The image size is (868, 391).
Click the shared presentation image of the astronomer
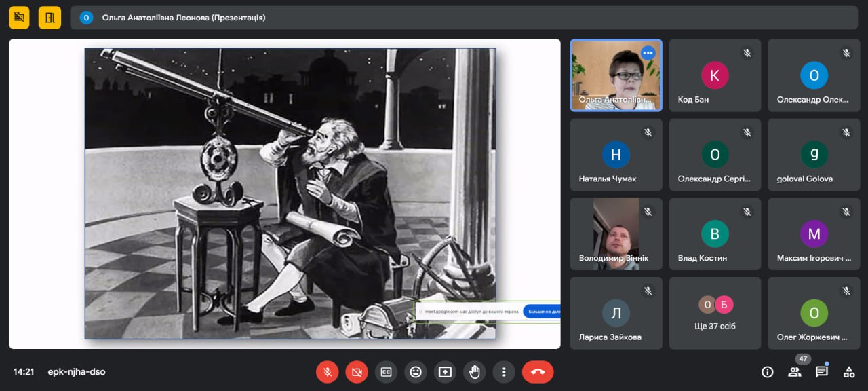[290, 193]
